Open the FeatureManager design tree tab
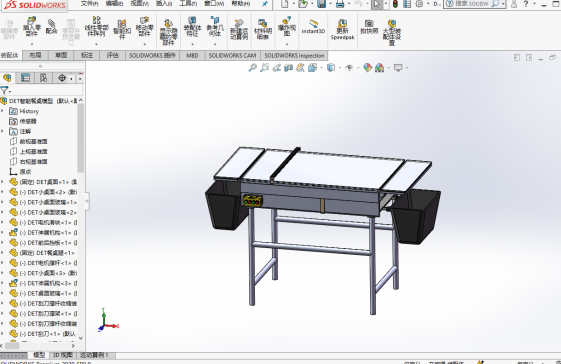Image resolution: width=561 pixels, height=364 pixels. tap(7, 78)
